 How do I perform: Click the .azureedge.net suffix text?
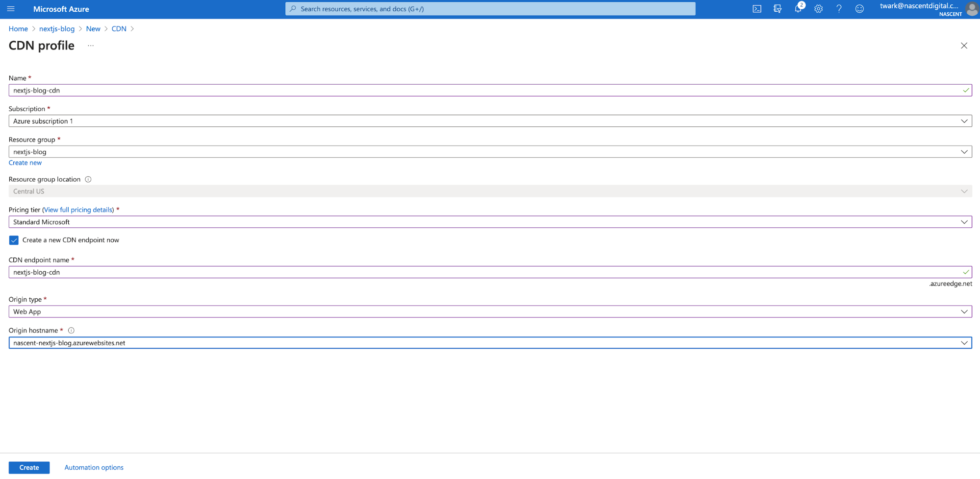(x=950, y=284)
